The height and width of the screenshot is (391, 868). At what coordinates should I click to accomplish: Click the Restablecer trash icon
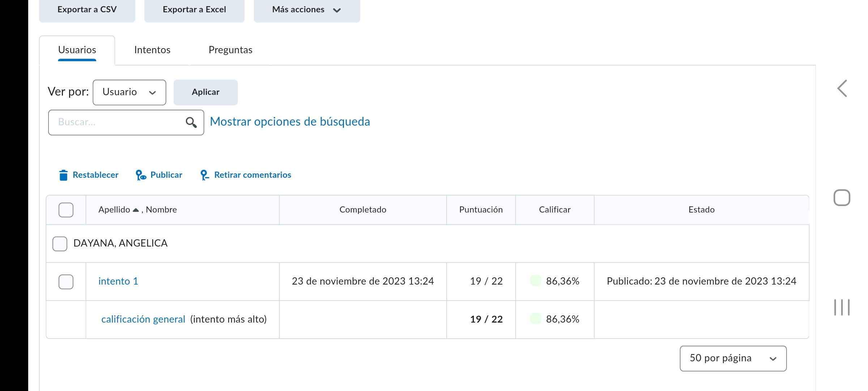click(x=63, y=175)
